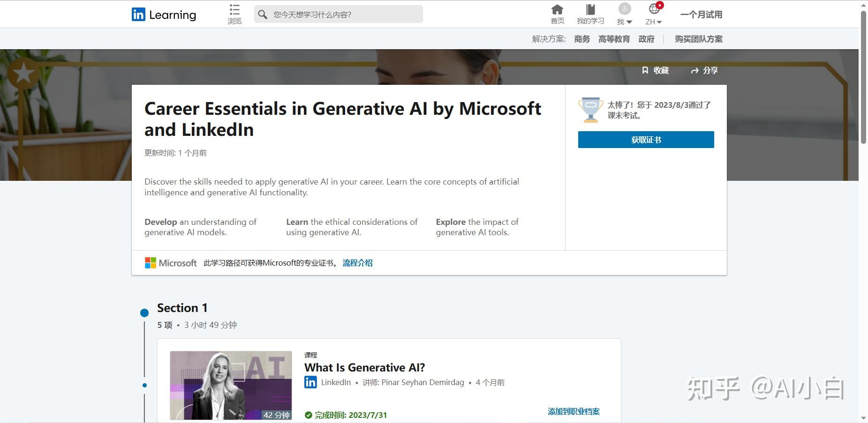Toggle 收藏 to bookmark this course
The height and width of the screenshot is (423, 868).
click(655, 70)
